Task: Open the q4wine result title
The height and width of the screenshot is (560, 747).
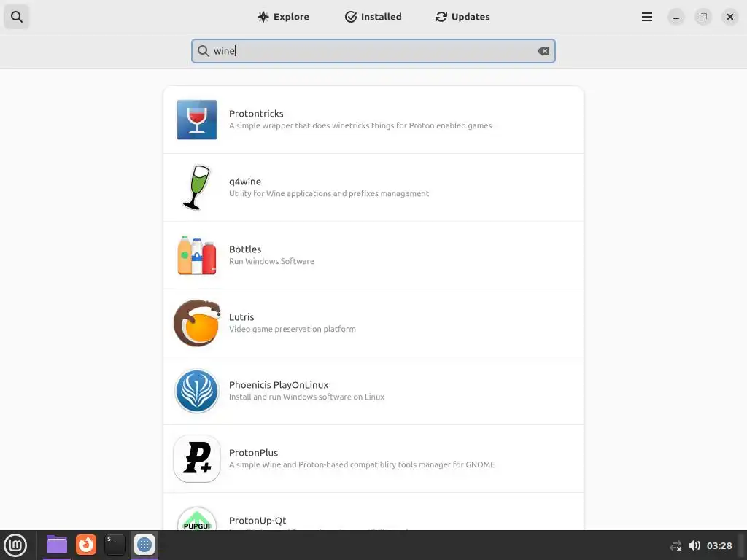Action: tap(245, 182)
